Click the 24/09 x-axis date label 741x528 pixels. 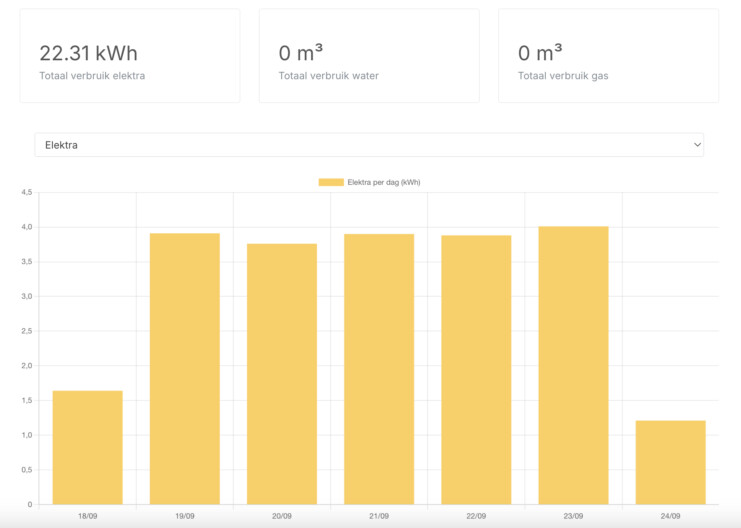[670, 516]
